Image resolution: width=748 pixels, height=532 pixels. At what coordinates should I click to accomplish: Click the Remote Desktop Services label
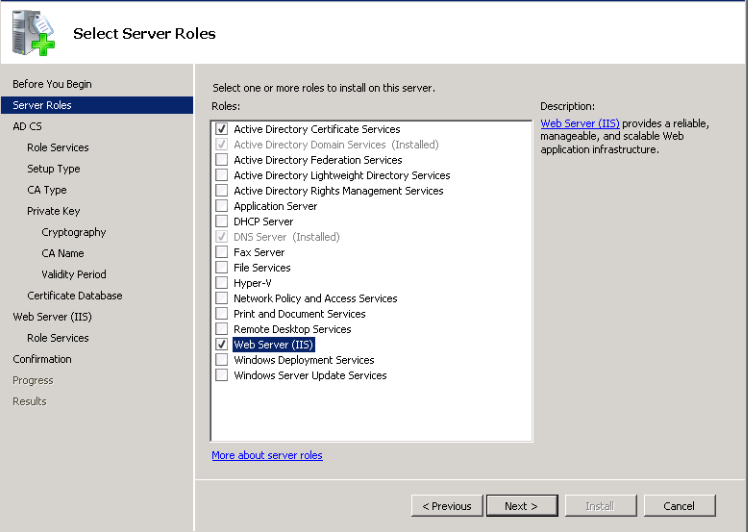pos(292,329)
